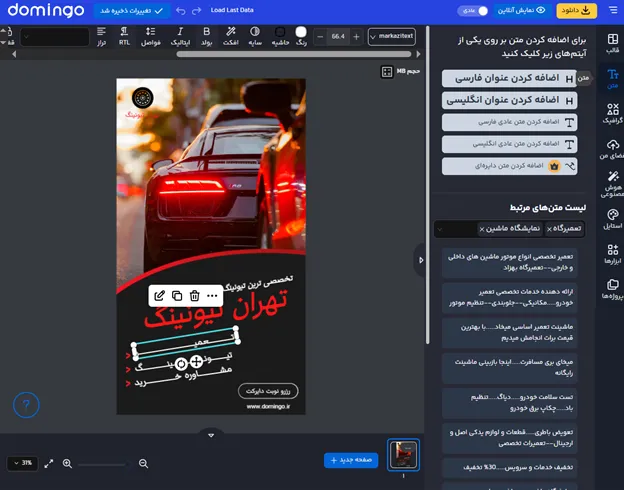Viewport: 624px width, 490px height.
Task: Click نمایش آنلاین online preview button
Action: pyautogui.click(x=521, y=10)
